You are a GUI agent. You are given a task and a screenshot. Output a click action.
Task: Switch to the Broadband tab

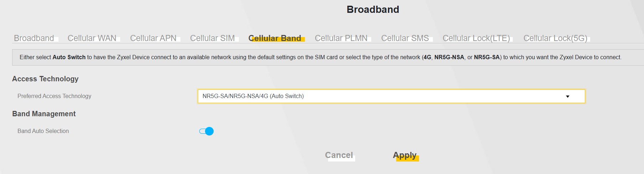(34, 38)
